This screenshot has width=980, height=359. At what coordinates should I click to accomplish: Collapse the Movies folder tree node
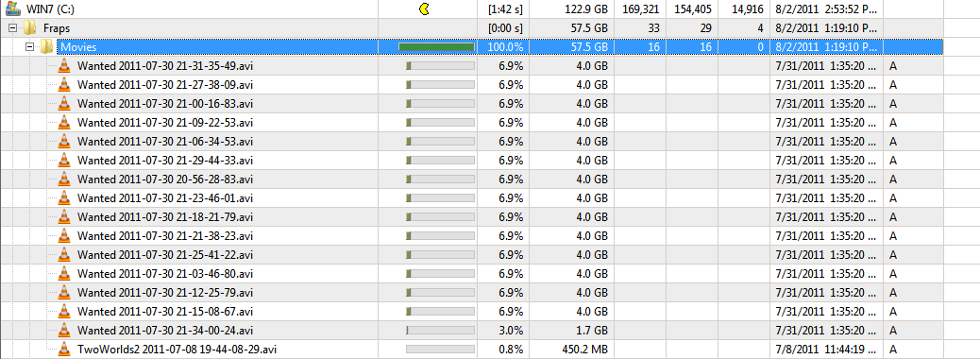[x=29, y=47]
